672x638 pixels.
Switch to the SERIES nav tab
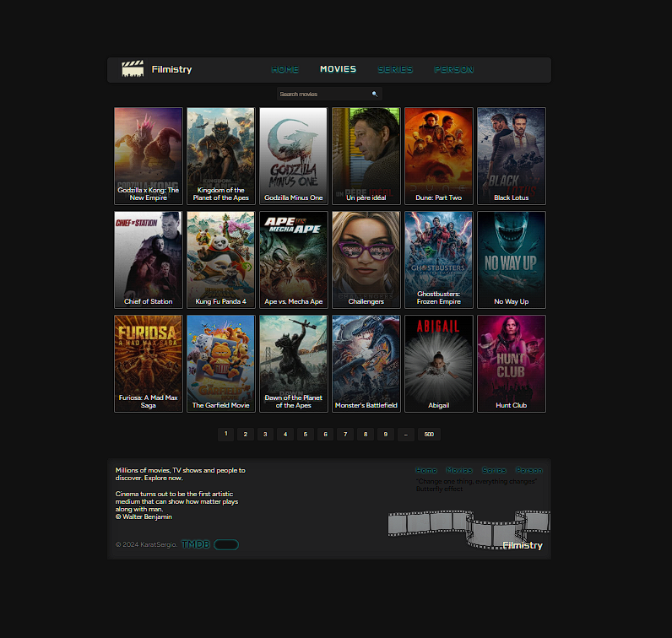[x=395, y=69]
